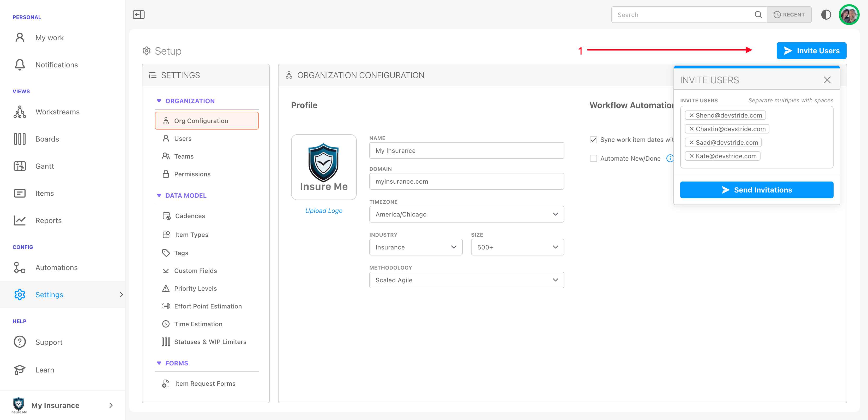Screen dimensions: 868x420
Task: Click the Domain input field
Action: (x=466, y=182)
